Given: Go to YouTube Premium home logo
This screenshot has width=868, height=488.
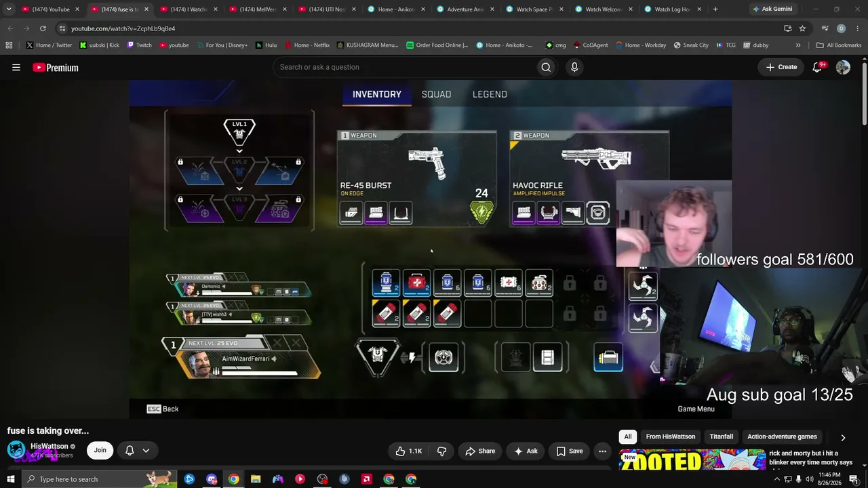Looking at the screenshot, I should pyautogui.click(x=56, y=68).
